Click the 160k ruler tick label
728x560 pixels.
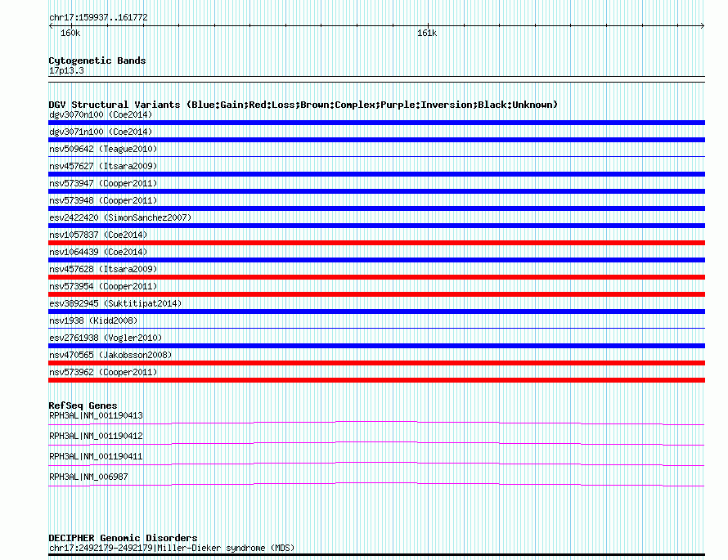point(70,33)
